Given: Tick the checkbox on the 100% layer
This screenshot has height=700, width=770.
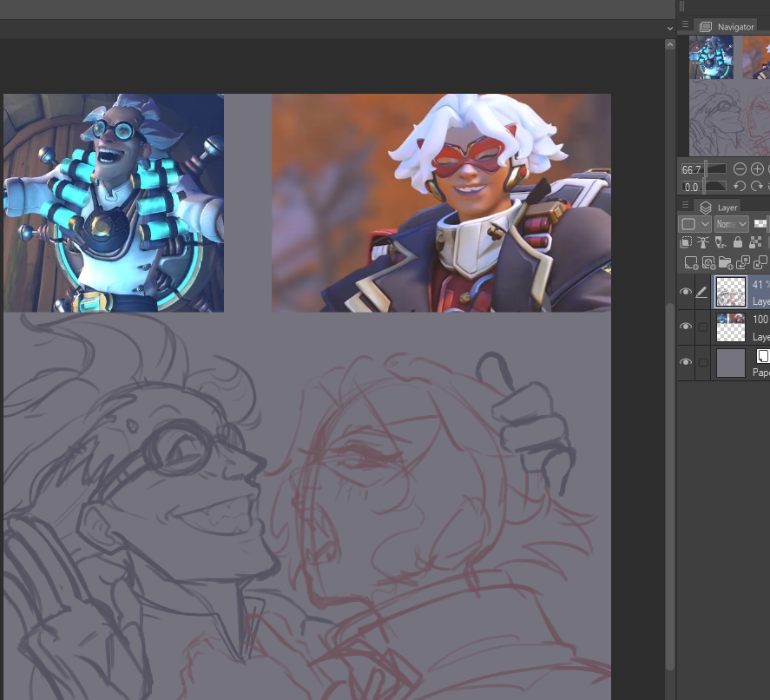Looking at the screenshot, I should point(703,327).
